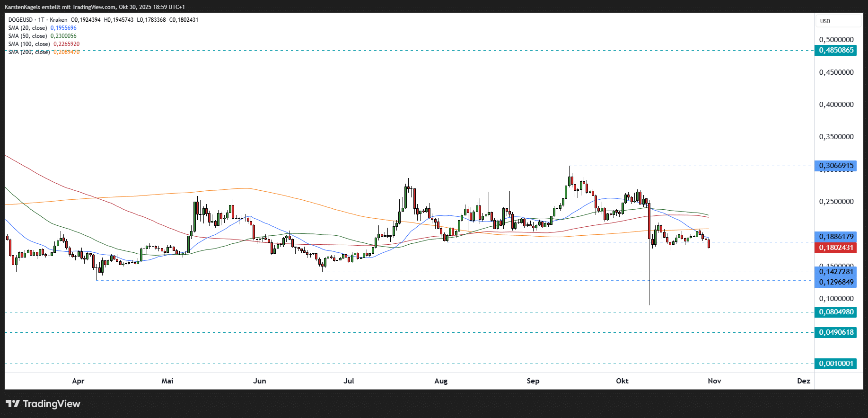Open the USD currency selector
Viewport: 868px width, 418px height.
tap(825, 21)
